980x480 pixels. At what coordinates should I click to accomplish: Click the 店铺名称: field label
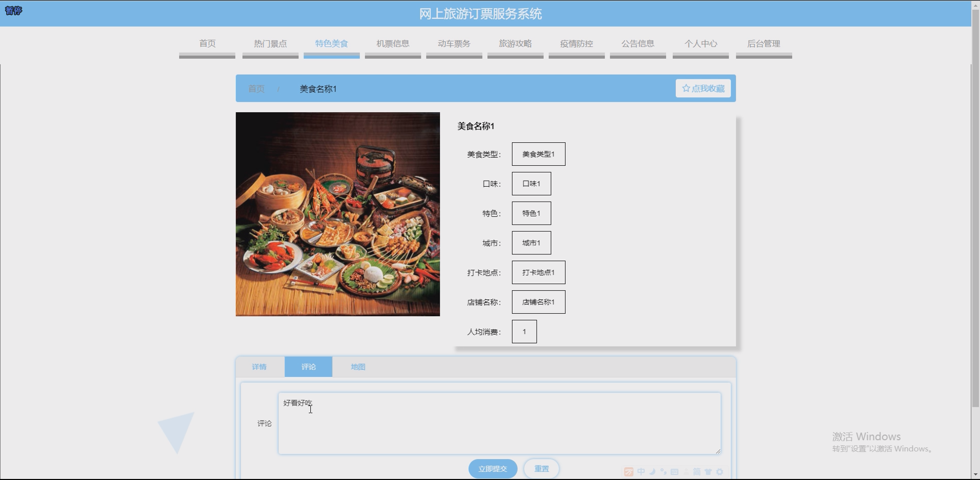tap(484, 302)
